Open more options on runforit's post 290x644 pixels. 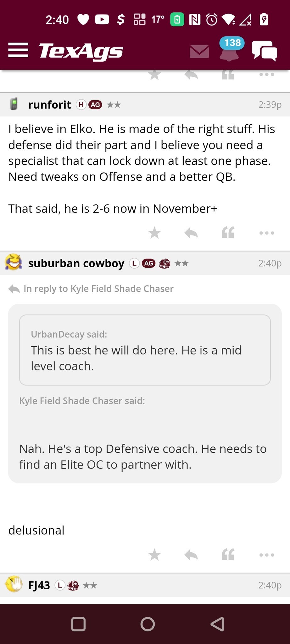(x=267, y=233)
